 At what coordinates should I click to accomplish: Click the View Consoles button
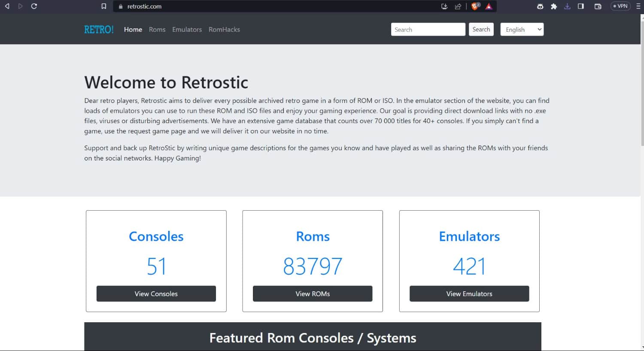[x=156, y=294]
